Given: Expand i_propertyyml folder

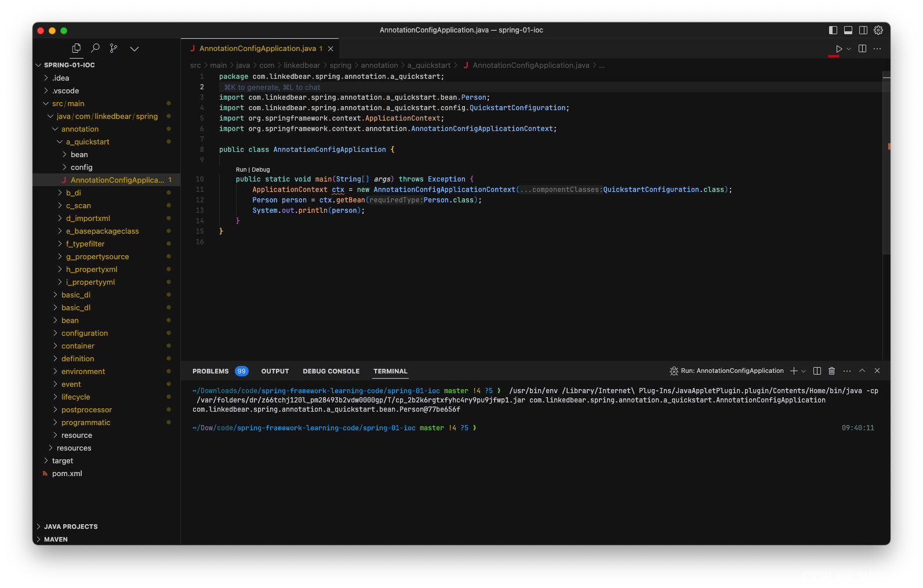Looking at the screenshot, I should tap(106, 282).
